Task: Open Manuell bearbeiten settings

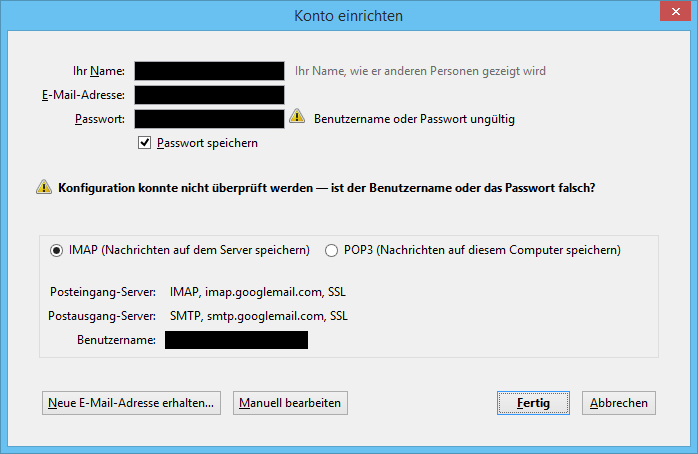Action: (x=290, y=403)
